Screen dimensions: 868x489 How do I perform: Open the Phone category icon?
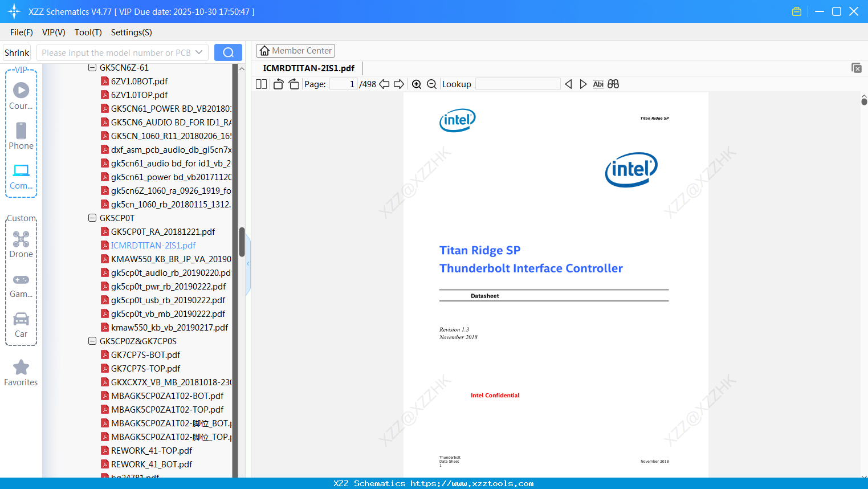pyautogui.click(x=21, y=131)
